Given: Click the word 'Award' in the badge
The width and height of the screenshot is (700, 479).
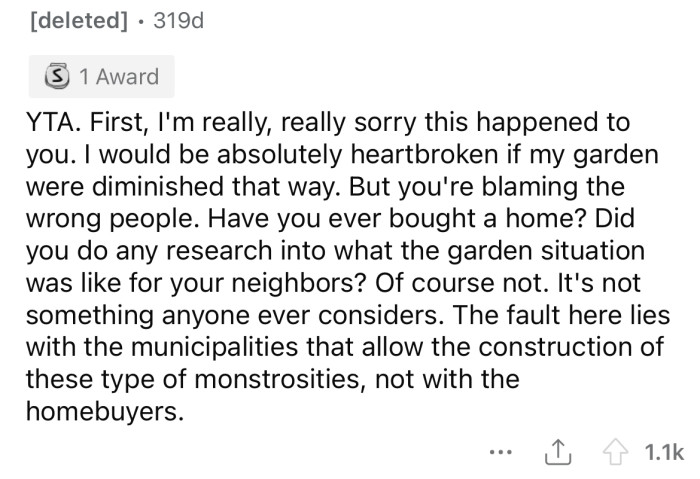Looking at the screenshot, I should (x=127, y=76).
